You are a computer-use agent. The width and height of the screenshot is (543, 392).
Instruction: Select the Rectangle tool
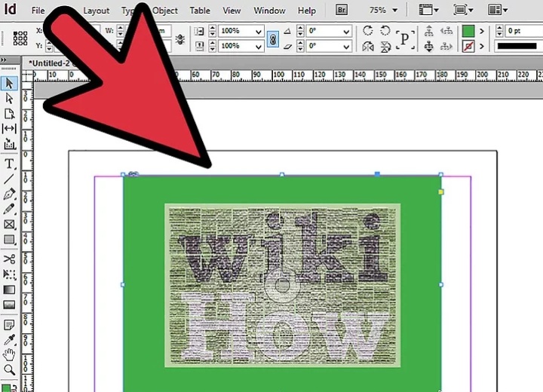pyautogui.click(x=9, y=240)
